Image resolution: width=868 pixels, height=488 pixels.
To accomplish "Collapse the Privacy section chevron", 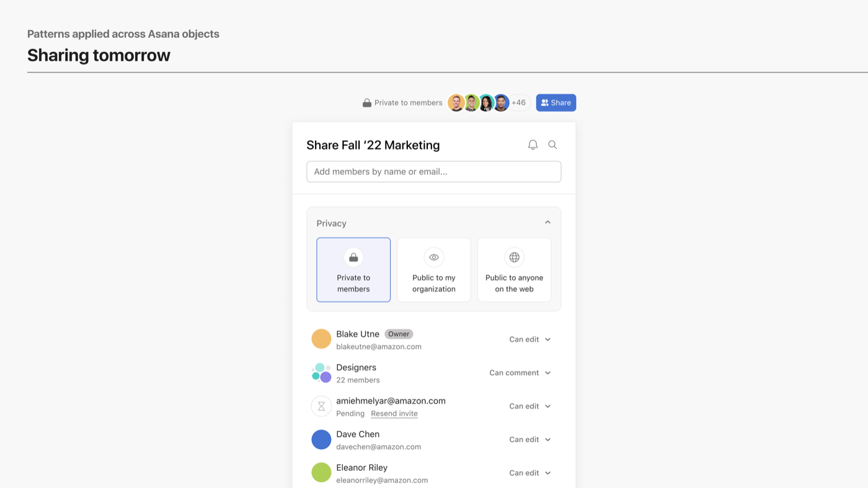I will tap(547, 223).
